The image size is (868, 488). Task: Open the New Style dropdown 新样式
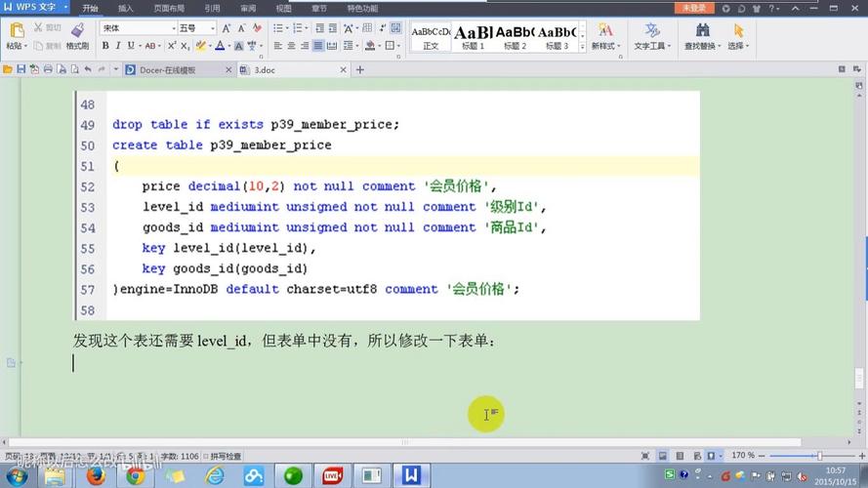605,47
